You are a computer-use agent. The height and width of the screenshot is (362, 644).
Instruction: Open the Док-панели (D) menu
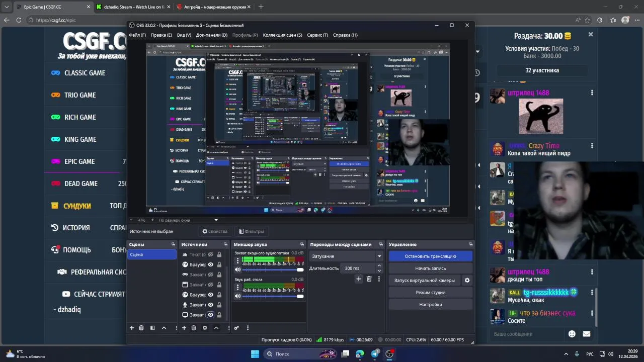tap(212, 35)
